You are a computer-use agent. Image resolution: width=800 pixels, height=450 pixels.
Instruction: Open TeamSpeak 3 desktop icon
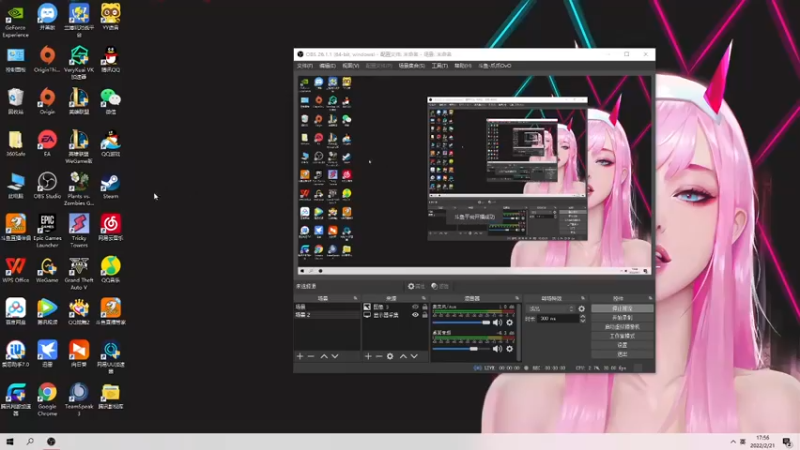79,399
